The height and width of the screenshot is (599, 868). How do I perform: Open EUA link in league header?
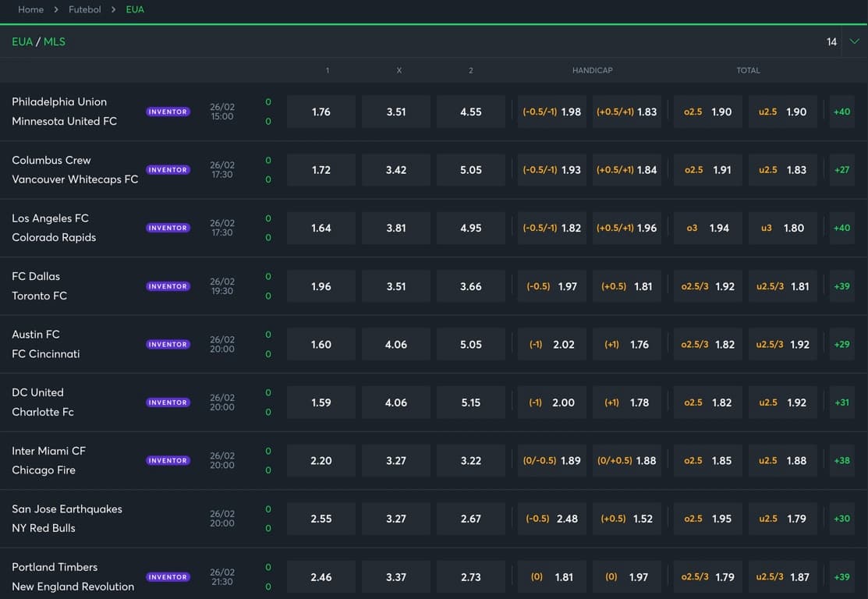(22, 41)
